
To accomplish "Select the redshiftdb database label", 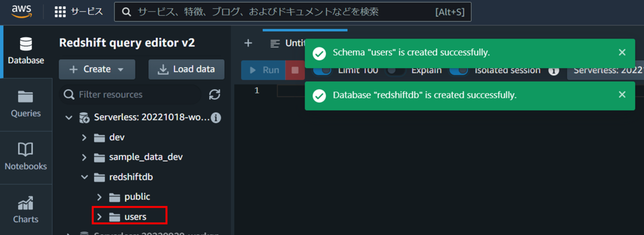I will point(130,177).
